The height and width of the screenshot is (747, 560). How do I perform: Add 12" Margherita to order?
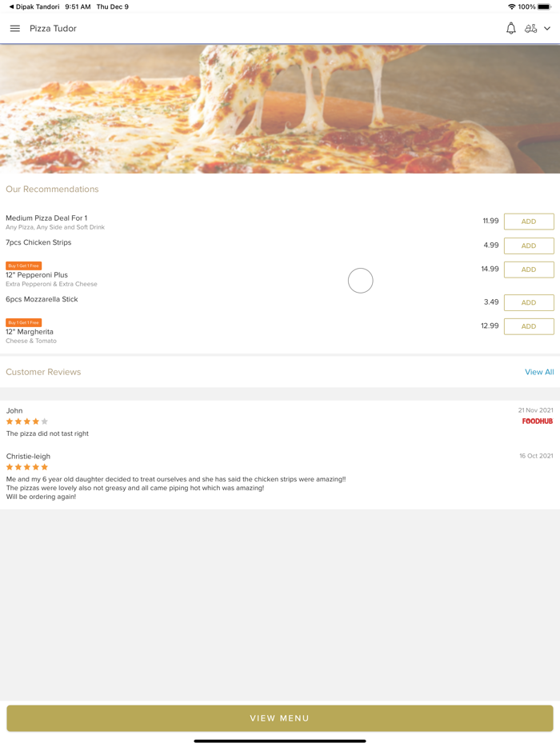[x=528, y=326]
